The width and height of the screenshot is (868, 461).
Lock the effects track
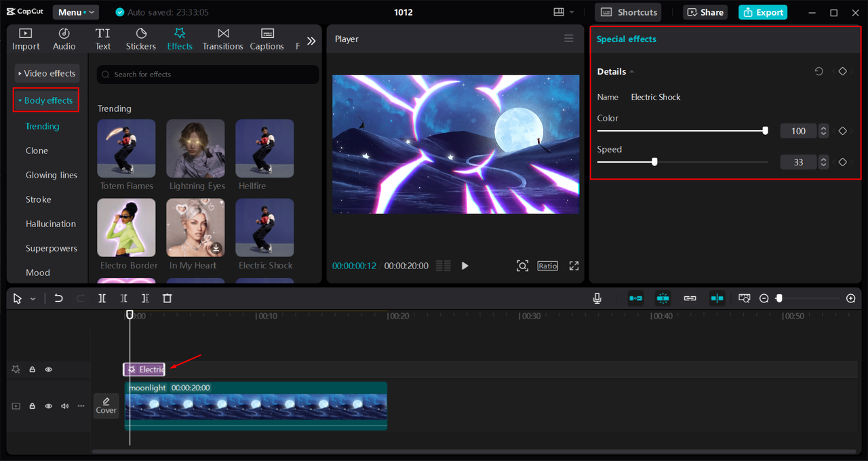pyautogui.click(x=32, y=369)
